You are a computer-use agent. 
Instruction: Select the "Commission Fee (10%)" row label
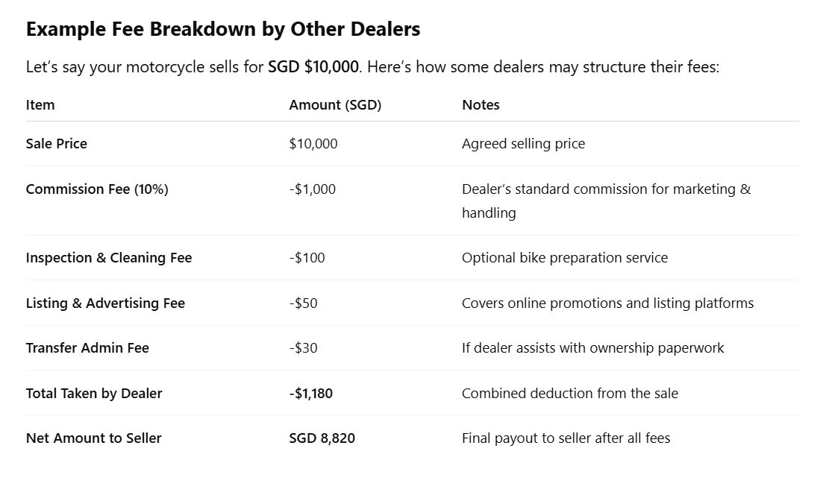click(97, 189)
